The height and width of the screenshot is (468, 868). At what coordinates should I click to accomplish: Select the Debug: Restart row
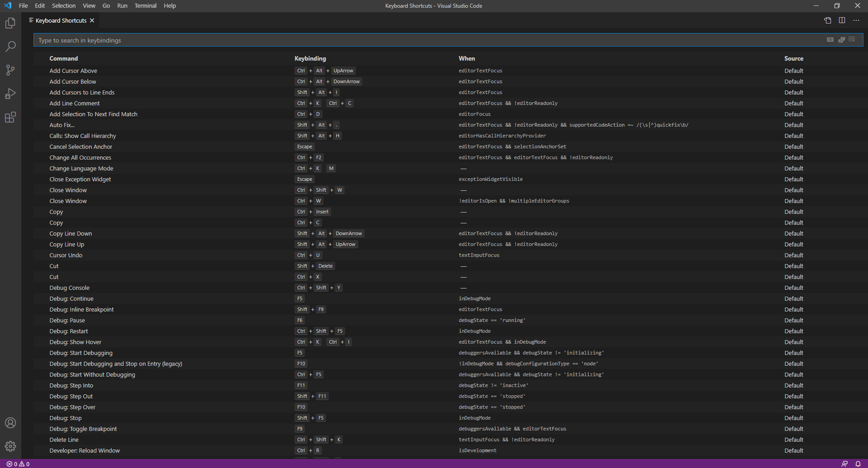click(448, 331)
